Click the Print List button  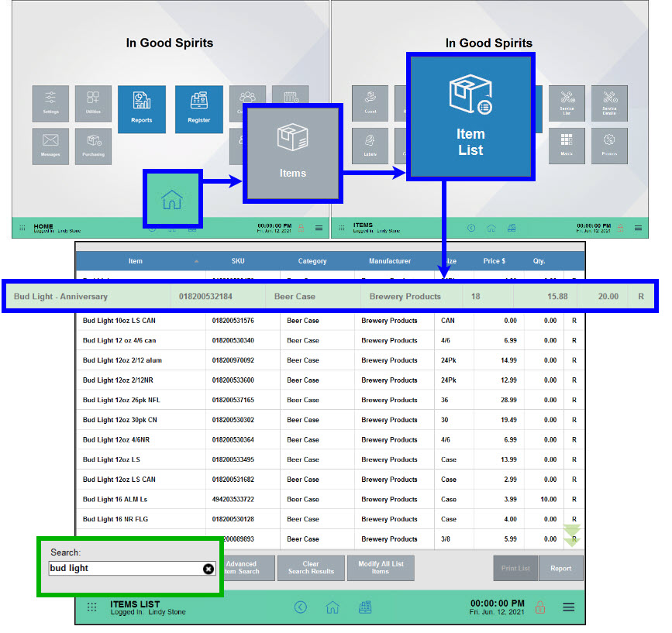click(515, 568)
